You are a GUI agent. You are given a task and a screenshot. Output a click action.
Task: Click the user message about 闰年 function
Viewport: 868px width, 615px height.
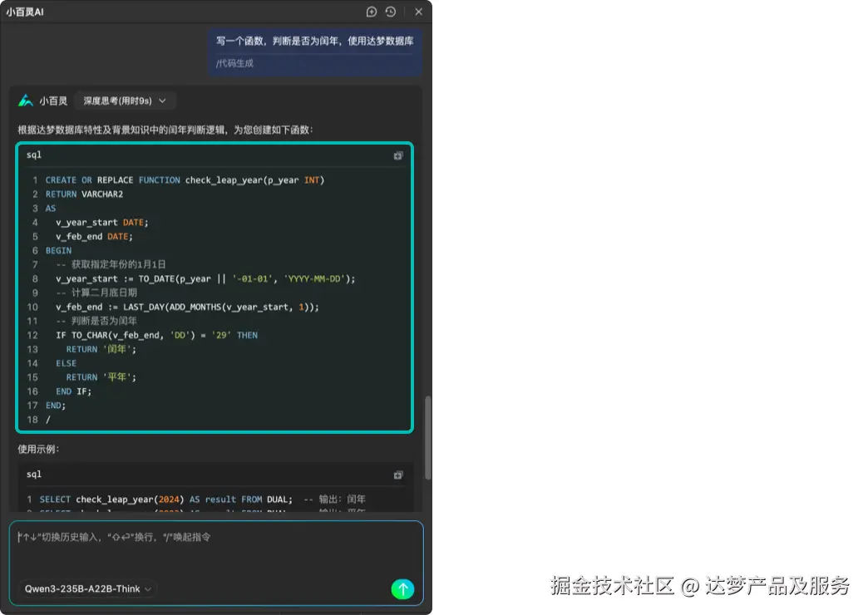tap(315, 41)
